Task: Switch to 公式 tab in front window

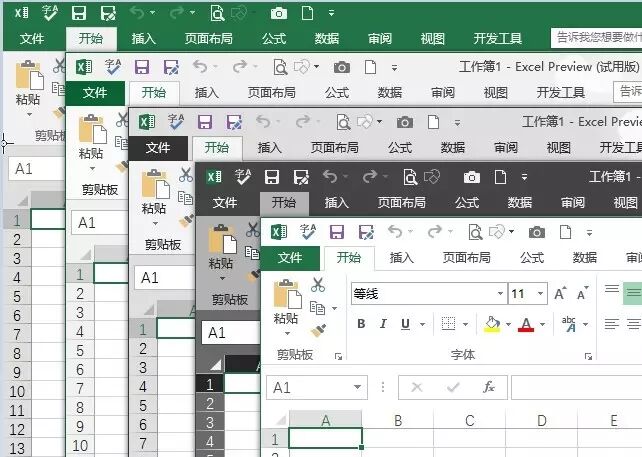Action: tap(532, 258)
